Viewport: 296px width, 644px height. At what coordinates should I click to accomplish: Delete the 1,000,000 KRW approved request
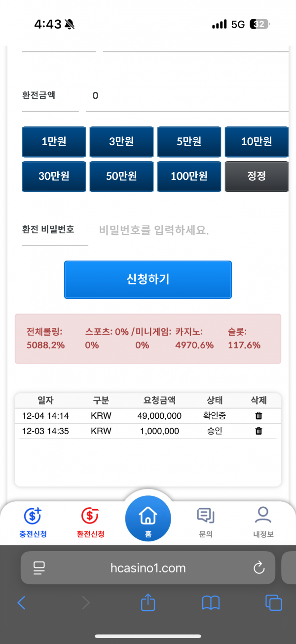pyautogui.click(x=259, y=431)
